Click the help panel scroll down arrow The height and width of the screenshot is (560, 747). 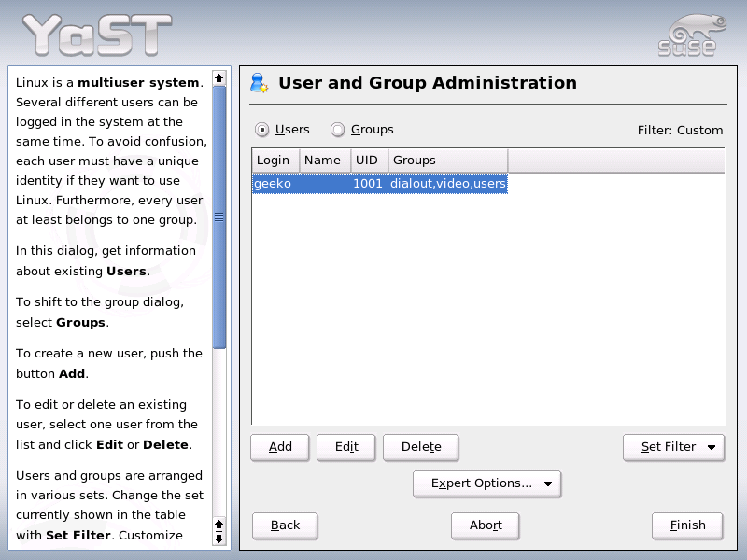point(219,539)
